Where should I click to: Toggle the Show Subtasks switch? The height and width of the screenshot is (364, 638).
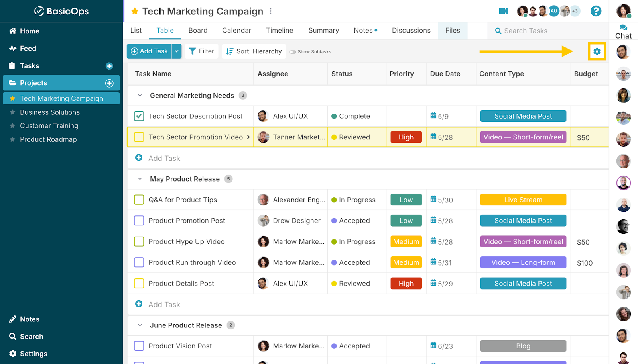click(293, 52)
